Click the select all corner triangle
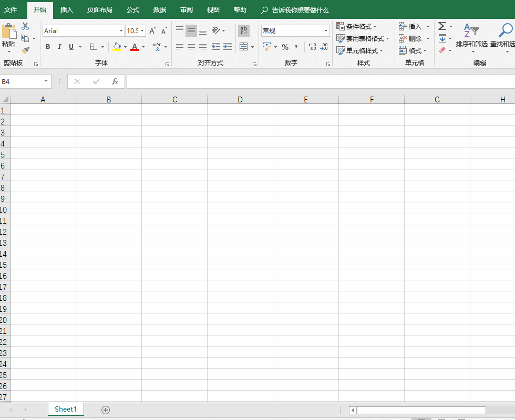515x420 pixels. pos(5,99)
